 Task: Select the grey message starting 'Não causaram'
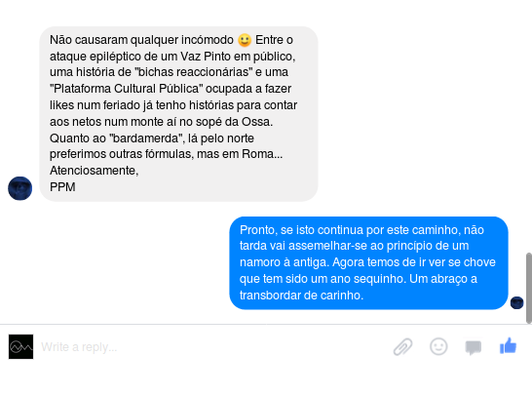click(178, 114)
